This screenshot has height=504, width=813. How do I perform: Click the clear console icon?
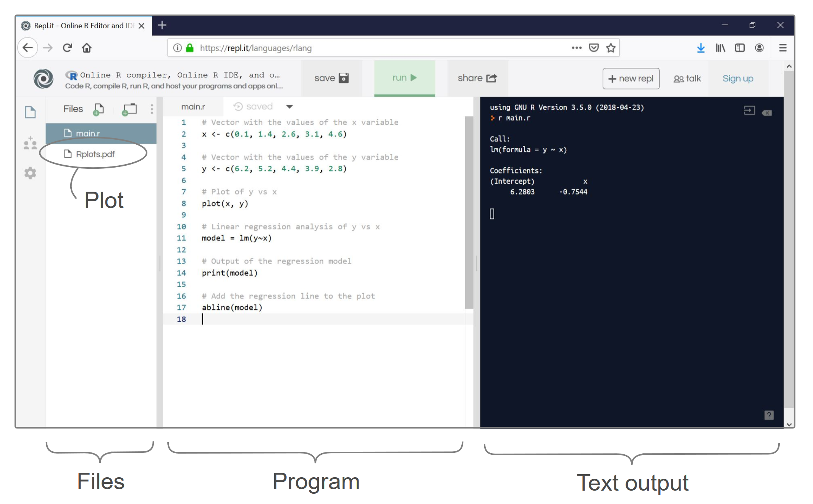click(x=766, y=113)
